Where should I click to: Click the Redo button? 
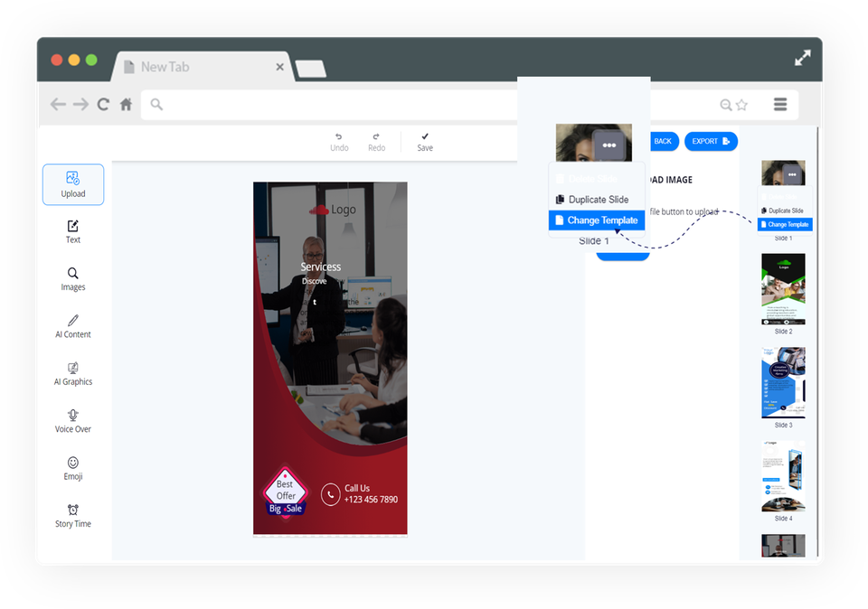click(x=376, y=142)
